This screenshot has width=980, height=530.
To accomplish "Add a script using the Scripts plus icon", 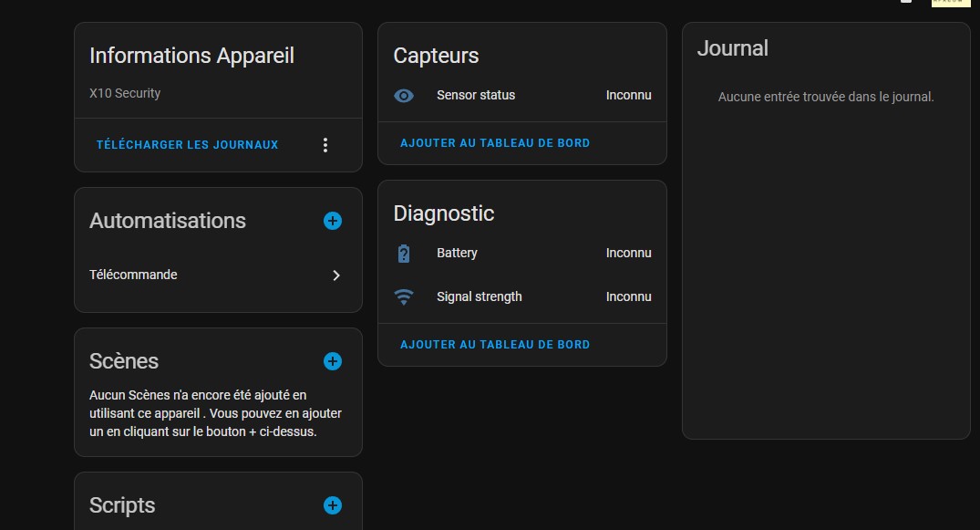I will tap(333, 505).
